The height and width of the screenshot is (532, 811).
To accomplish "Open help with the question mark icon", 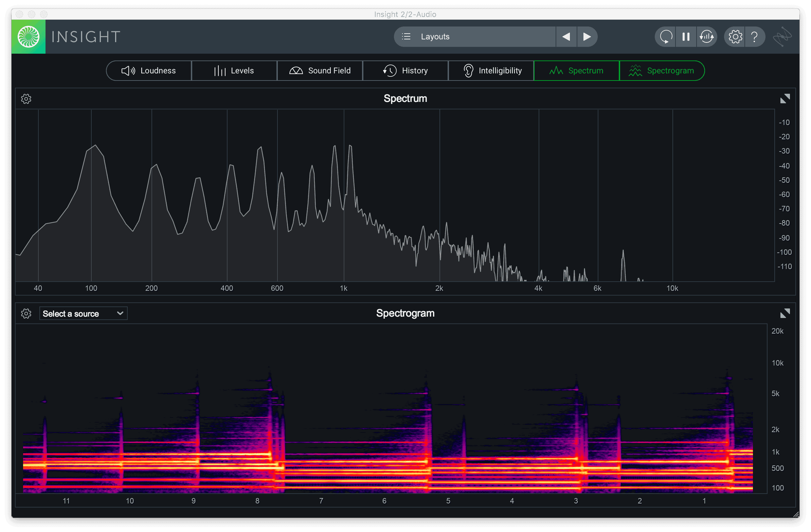I will pyautogui.click(x=755, y=36).
